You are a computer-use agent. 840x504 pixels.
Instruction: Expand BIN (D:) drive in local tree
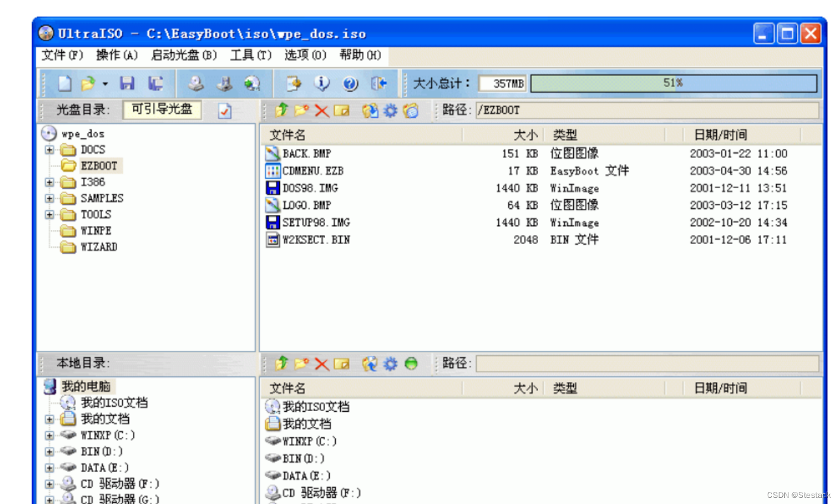pyautogui.click(x=50, y=452)
